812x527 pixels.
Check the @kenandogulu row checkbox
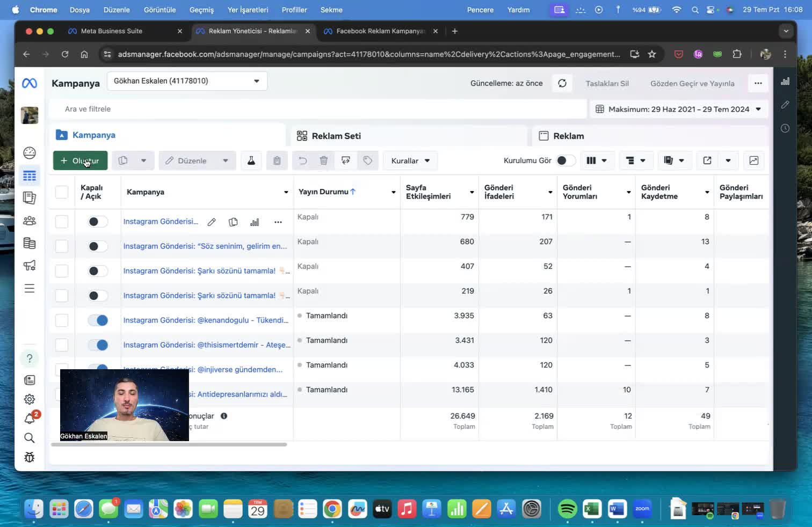coord(62,320)
